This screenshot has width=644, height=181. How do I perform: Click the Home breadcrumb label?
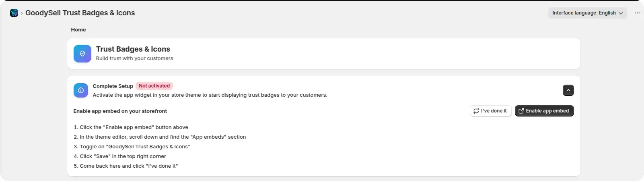[x=78, y=30]
